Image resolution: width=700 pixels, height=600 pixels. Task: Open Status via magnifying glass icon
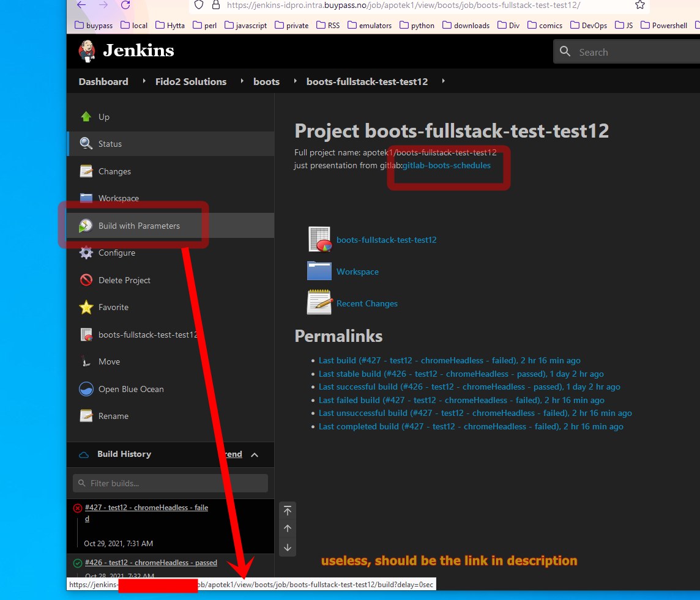(86, 144)
